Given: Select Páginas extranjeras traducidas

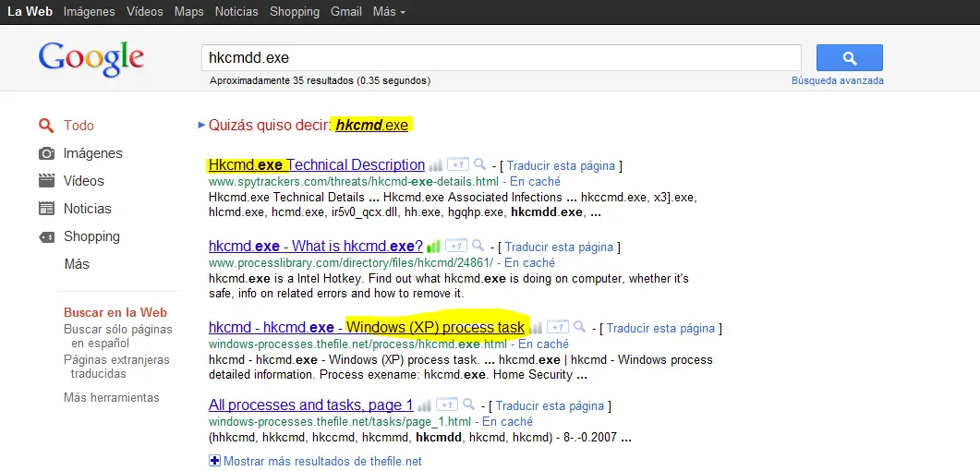Looking at the screenshot, I should 116,367.
